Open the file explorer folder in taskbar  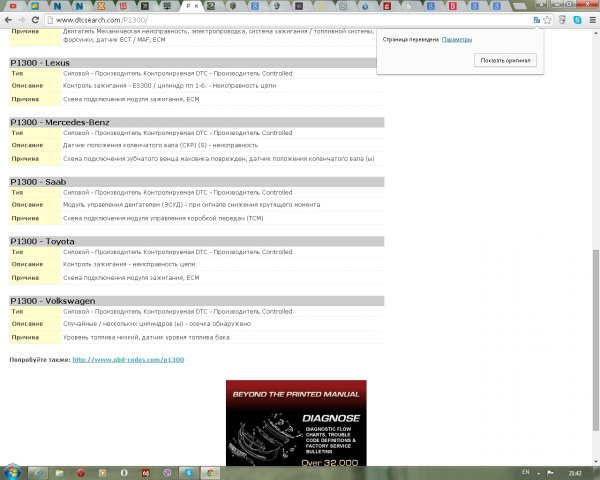click(x=59, y=473)
